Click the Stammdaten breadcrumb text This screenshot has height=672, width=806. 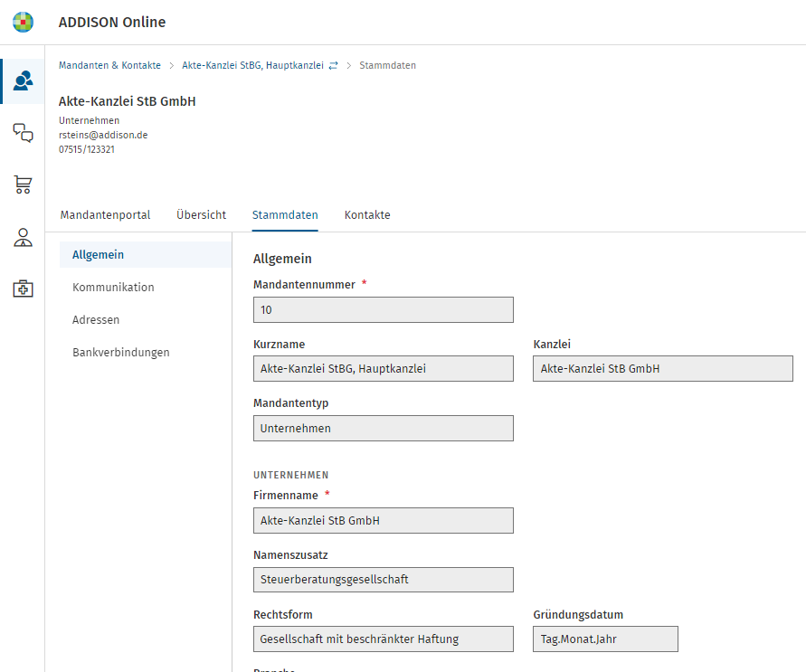387,65
